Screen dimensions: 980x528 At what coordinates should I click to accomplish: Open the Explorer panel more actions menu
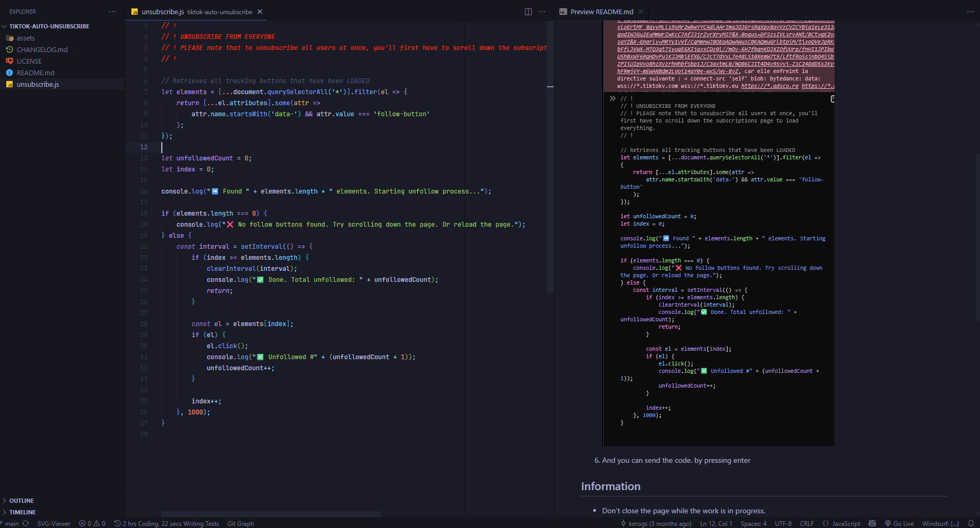(112, 12)
